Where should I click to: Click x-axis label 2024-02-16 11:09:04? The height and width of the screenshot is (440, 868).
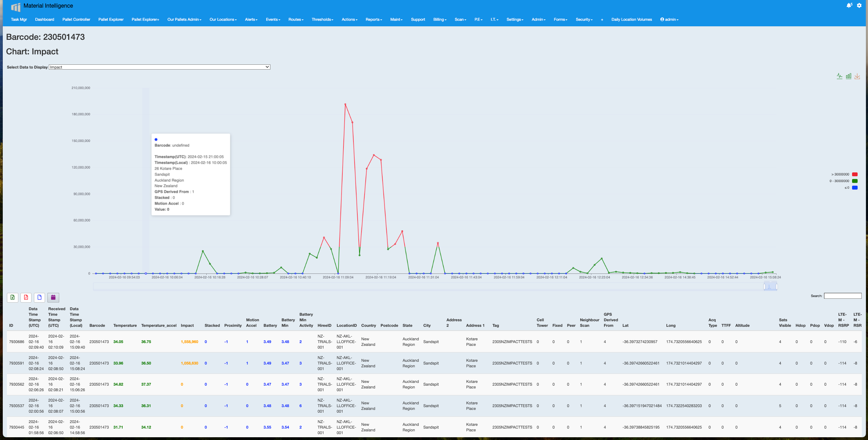338,277
